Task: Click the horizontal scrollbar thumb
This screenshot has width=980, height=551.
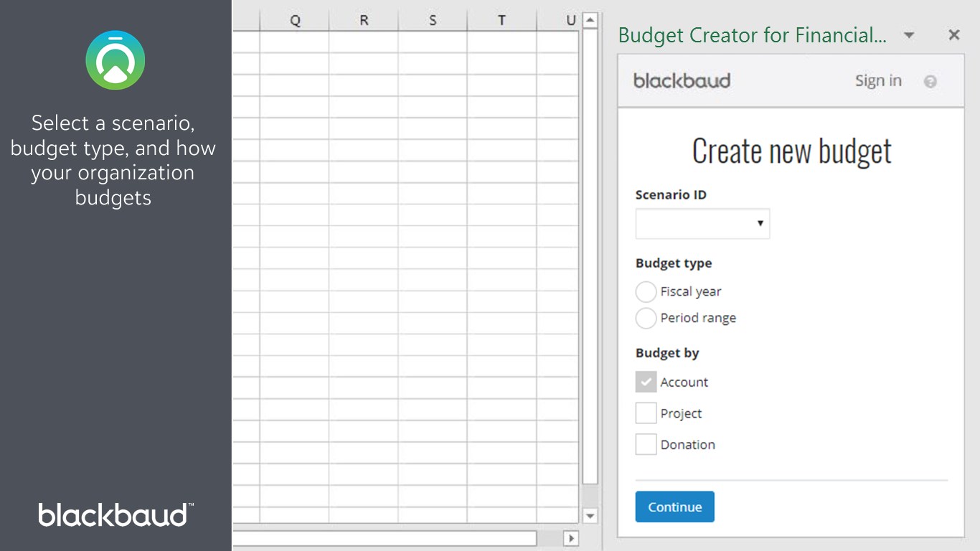Action: coord(385,538)
